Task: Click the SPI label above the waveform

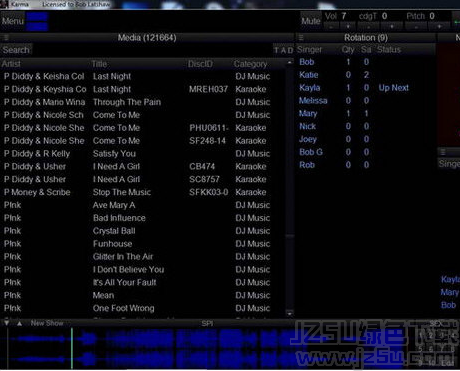Action: click(x=207, y=323)
